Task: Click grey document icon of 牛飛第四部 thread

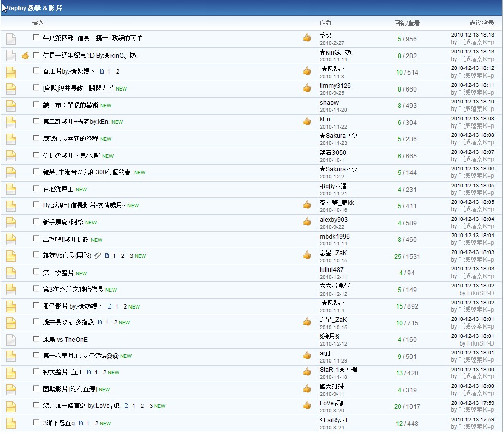Action: (x=11, y=39)
